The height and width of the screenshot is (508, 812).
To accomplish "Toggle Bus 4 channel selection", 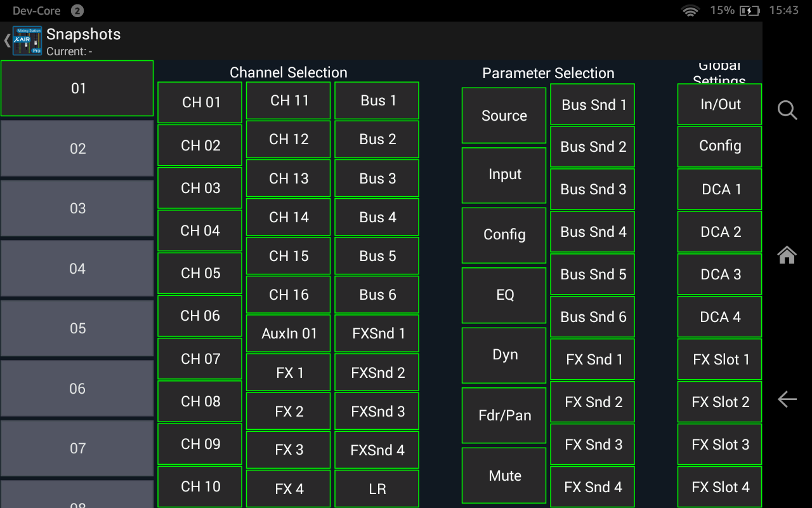I will click(x=377, y=217).
